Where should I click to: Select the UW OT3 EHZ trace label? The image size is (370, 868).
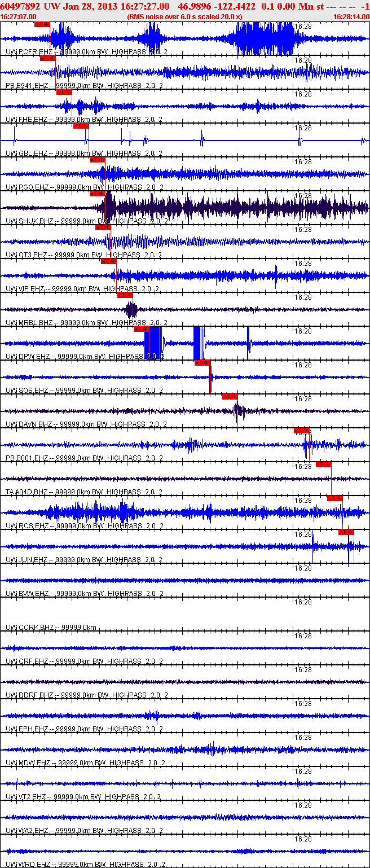click(x=84, y=255)
